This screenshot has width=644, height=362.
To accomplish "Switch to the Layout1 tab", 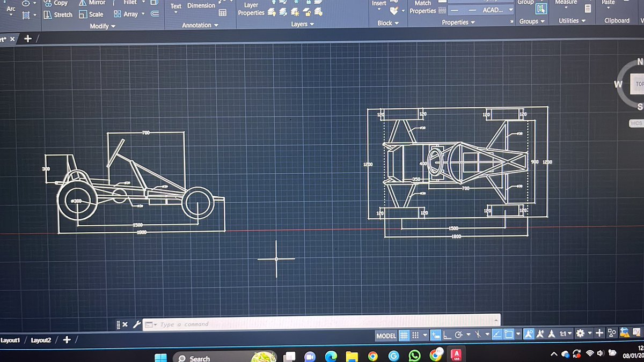I will click(10, 340).
